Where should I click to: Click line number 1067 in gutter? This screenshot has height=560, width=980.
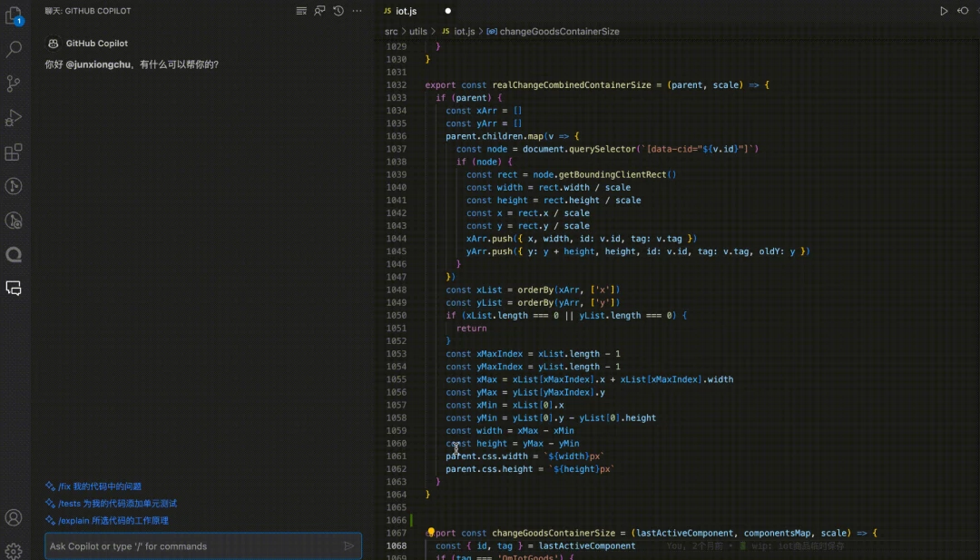tap(397, 533)
